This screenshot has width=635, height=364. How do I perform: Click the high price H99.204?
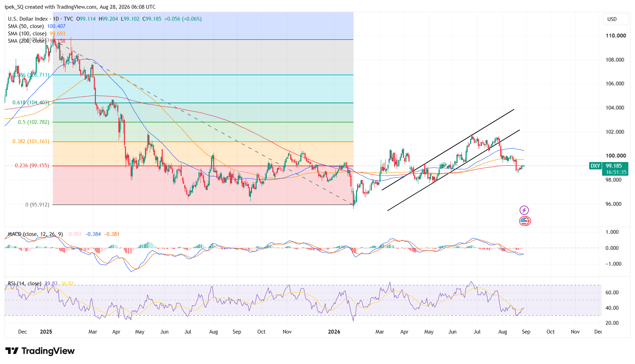[x=109, y=19]
